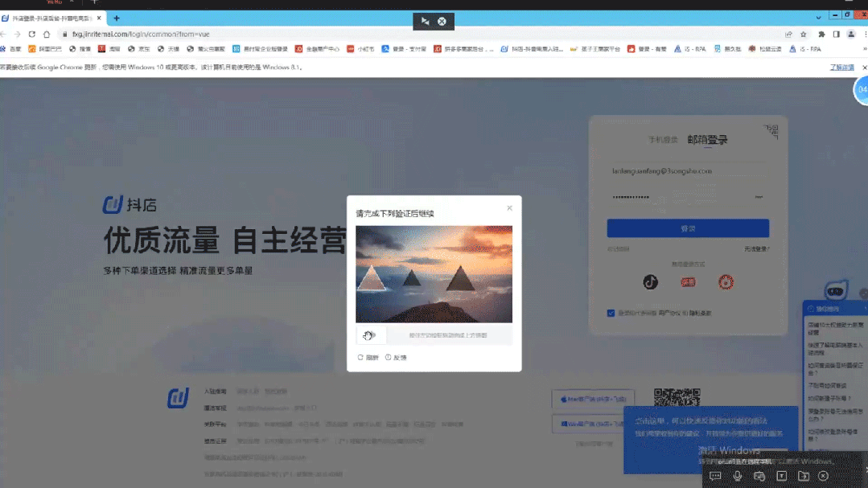868x488 pixels.
Task: Switch to QR code login corner icon
Action: (772, 130)
